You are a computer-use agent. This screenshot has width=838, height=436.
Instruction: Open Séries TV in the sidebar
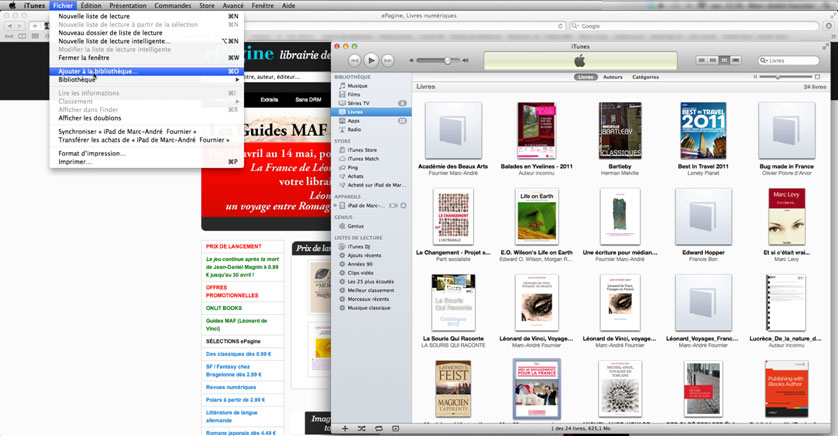pos(358,103)
